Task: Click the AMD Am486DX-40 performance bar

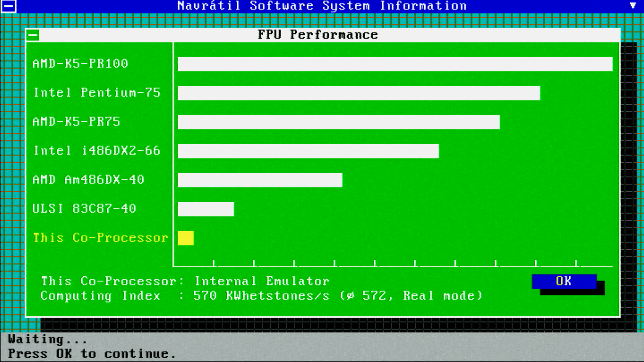Action: coord(260,180)
